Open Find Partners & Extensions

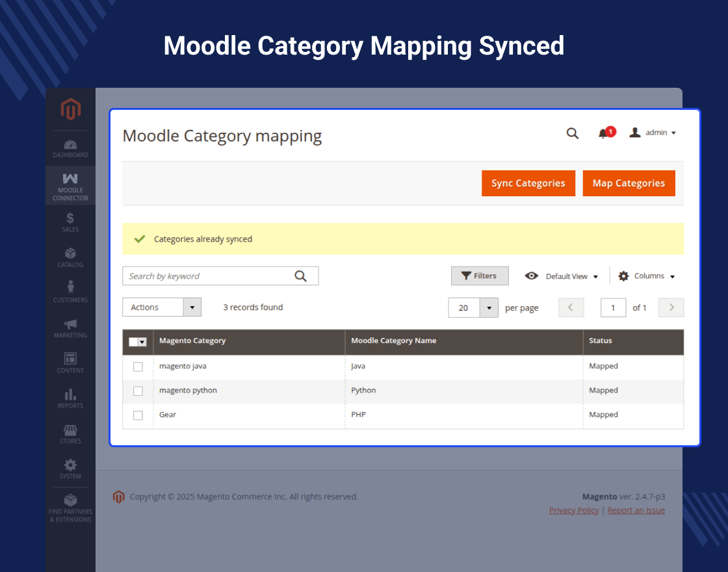point(70,508)
